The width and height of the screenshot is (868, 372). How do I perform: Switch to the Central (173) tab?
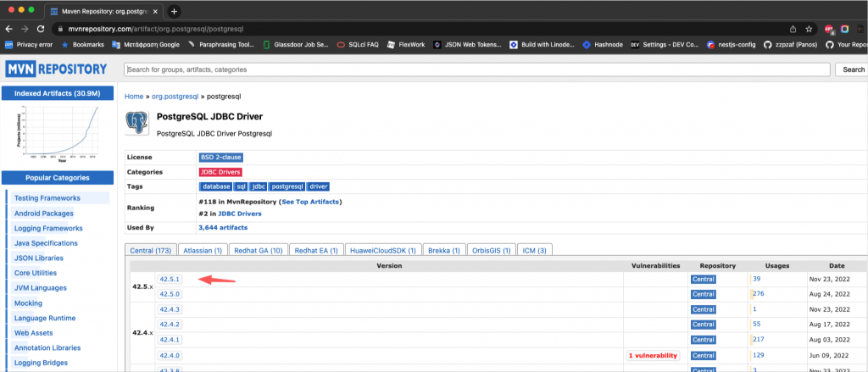pos(151,251)
